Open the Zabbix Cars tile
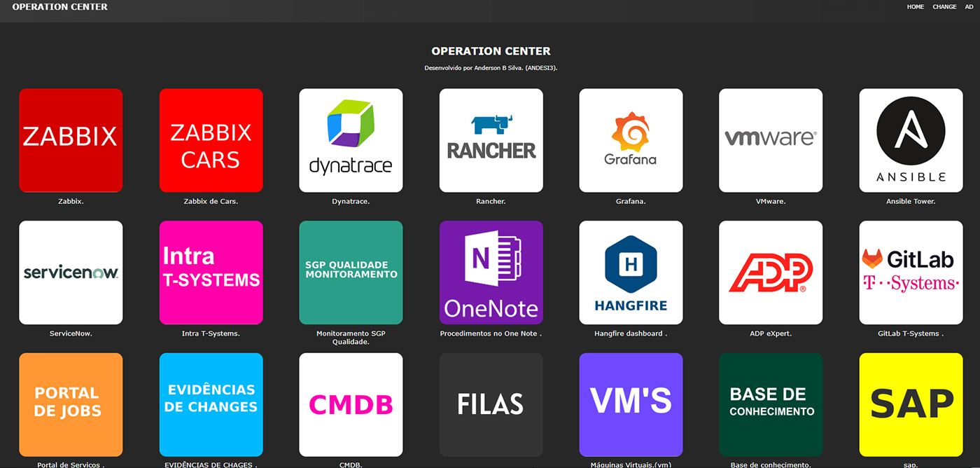Viewport: 980px width, 468px height. pos(211,140)
